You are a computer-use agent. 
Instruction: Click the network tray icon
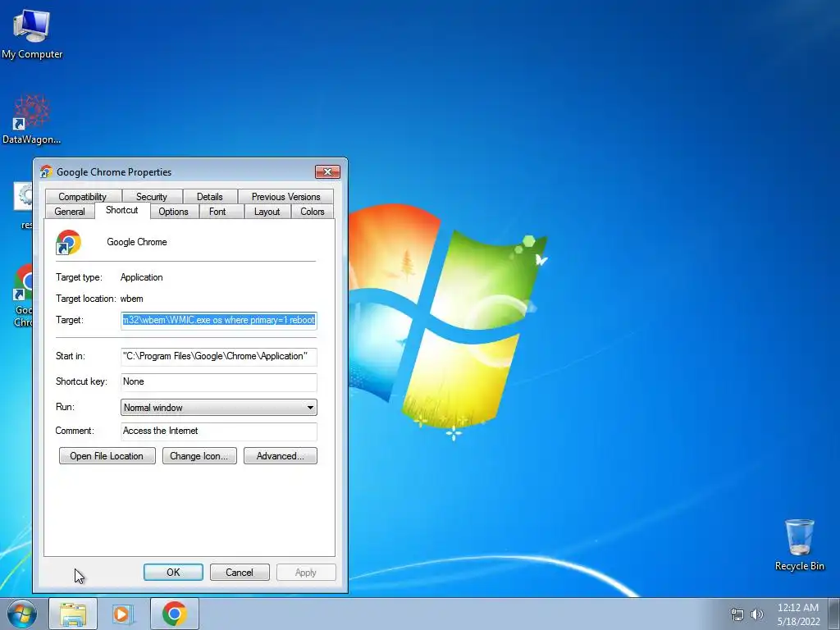737,614
